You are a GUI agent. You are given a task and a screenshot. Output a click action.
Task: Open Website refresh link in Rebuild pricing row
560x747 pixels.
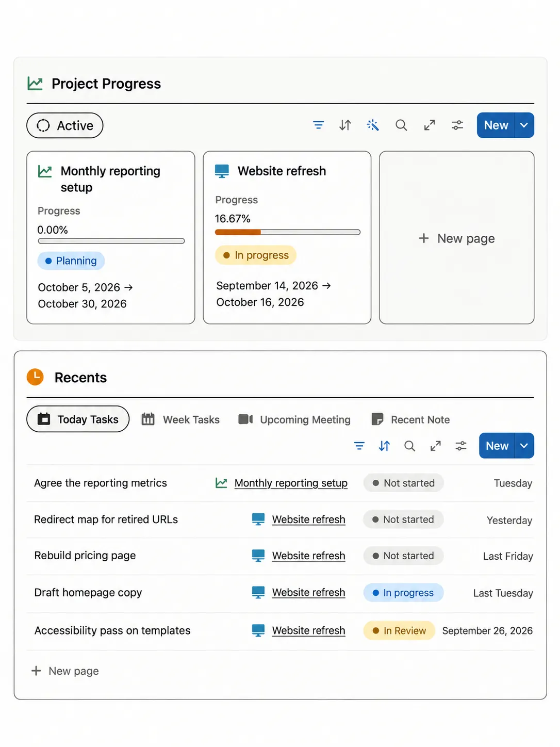click(308, 556)
